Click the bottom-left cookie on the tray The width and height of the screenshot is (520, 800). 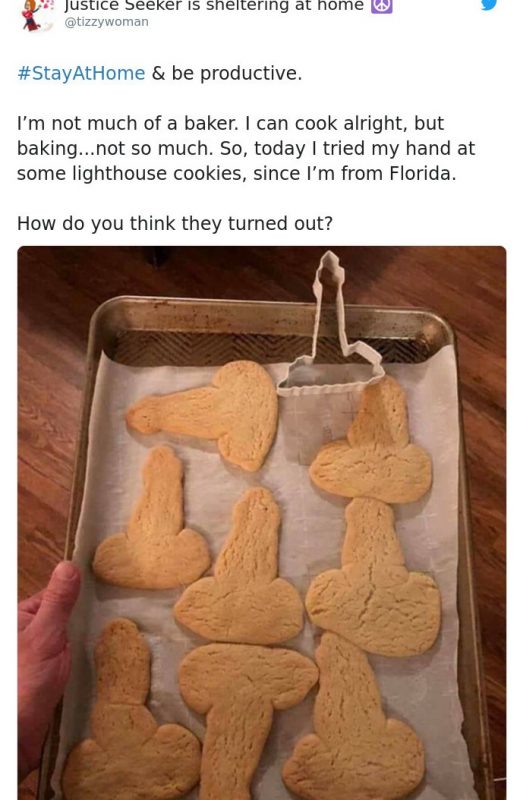point(130,714)
